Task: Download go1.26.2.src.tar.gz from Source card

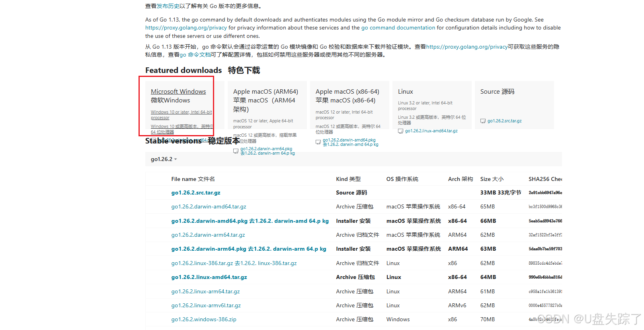Action: [x=504, y=121]
